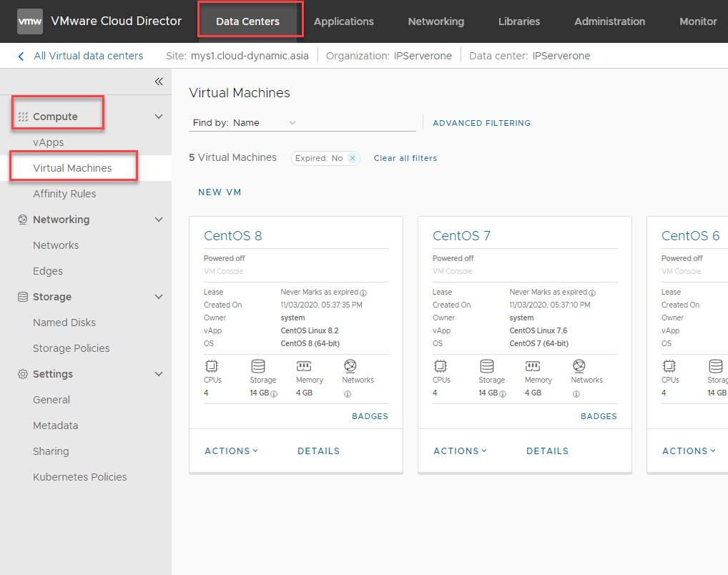Image resolution: width=728 pixels, height=575 pixels.
Task: Click CentOS 7 lease info icon
Action: click(592, 293)
